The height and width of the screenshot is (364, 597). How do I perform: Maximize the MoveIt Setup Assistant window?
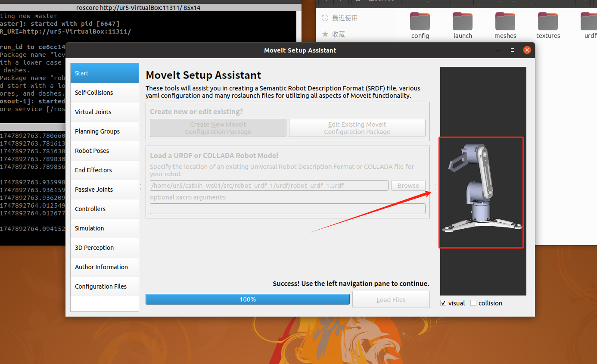click(513, 50)
